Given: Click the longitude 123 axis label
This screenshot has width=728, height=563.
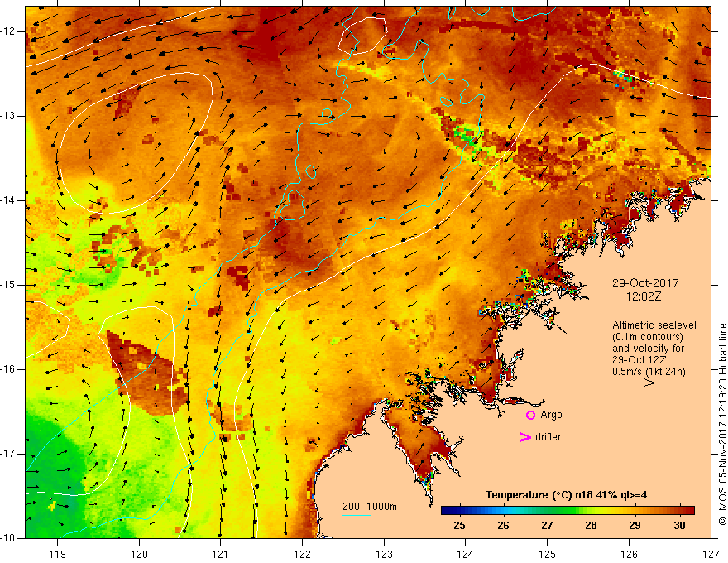Looking at the screenshot, I should pyautogui.click(x=384, y=554).
